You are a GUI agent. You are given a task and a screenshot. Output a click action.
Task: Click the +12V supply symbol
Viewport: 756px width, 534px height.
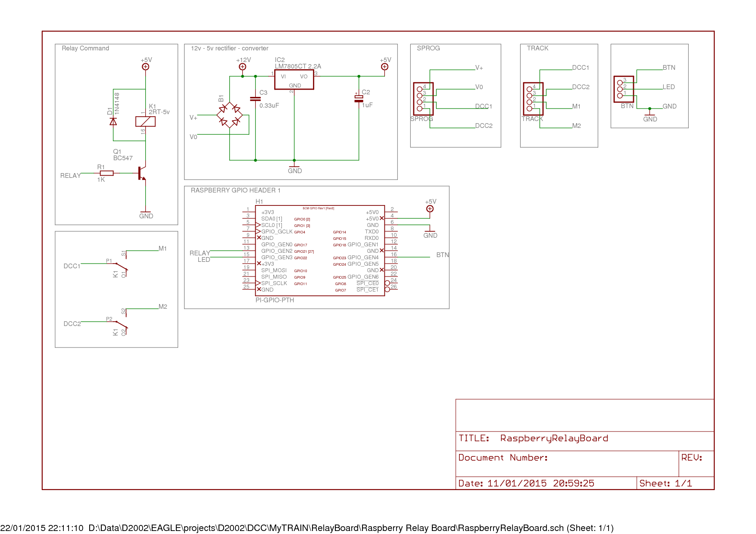tap(243, 67)
